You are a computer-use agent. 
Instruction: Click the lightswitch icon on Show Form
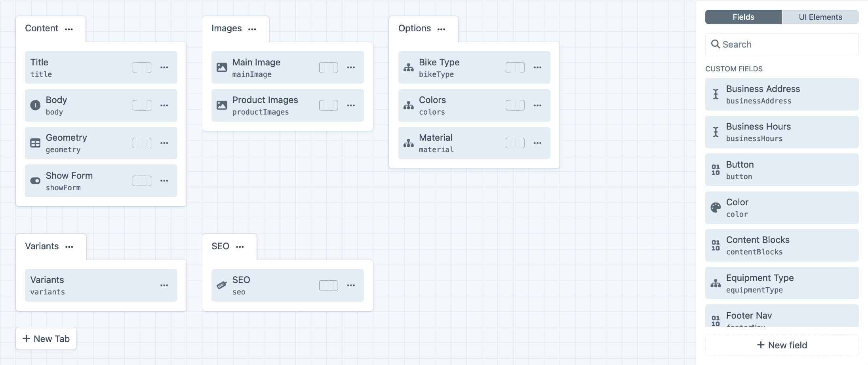click(x=35, y=181)
